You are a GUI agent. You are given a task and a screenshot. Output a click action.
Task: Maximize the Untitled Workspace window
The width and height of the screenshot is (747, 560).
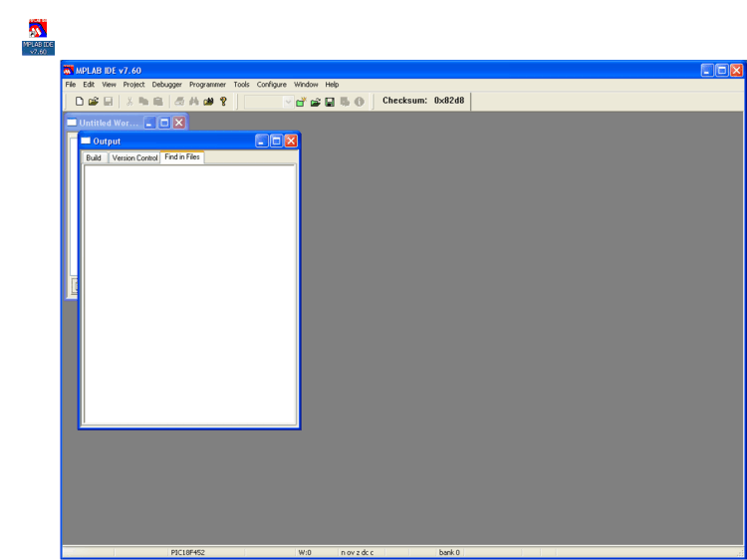click(x=164, y=123)
